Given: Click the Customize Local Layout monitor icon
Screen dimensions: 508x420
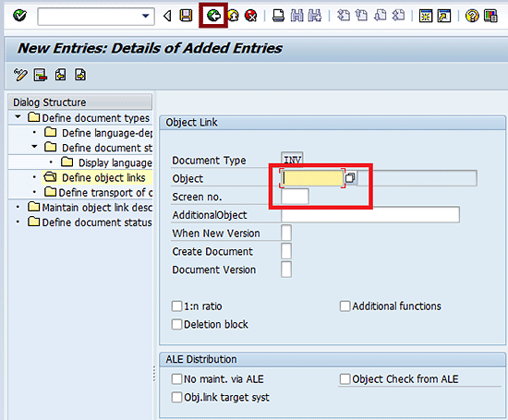Looking at the screenshot, I should (x=490, y=16).
